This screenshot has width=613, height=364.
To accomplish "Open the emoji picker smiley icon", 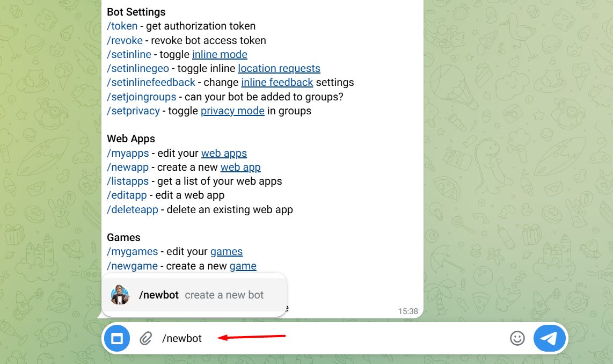I will [x=517, y=338].
